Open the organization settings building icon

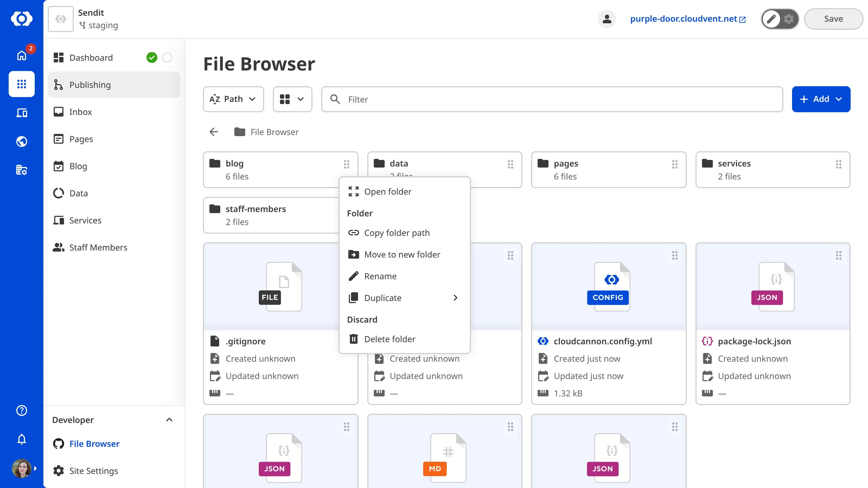point(22,170)
